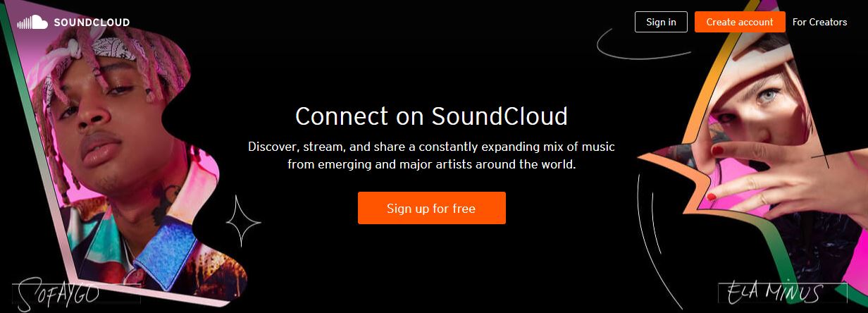The width and height of the screenshot is (868, 313).
Task: Click the Sign up for free button
Action: (x=431, y=208)
